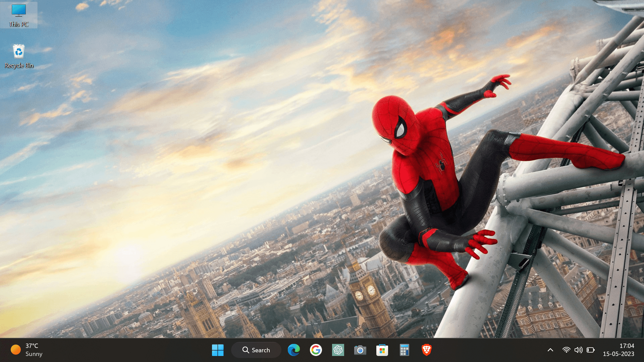Click the battery icon in the system tray
Viewport: 644px width, 362px height.
(590, 350)
